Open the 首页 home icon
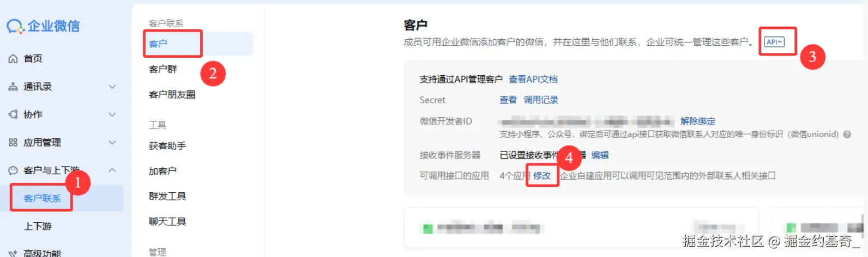Screen dimensions: 868x257 13,59
